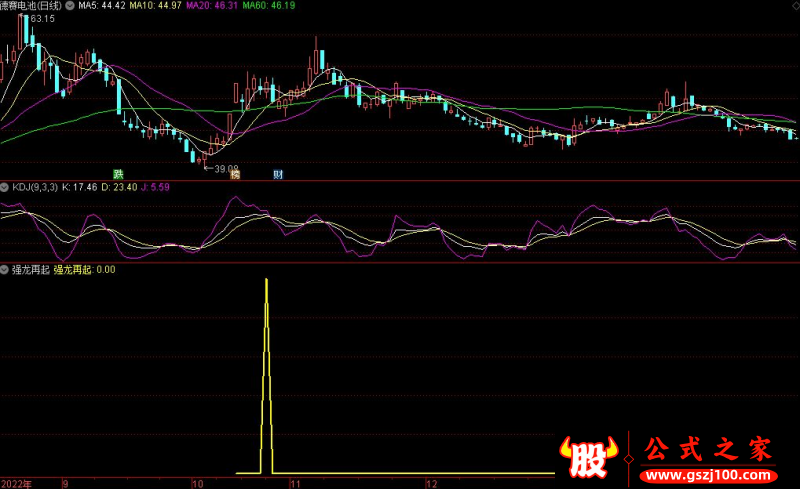Click the 63.15 high price marker
This screenshot has width=800, height=489.
coord(40,19)
